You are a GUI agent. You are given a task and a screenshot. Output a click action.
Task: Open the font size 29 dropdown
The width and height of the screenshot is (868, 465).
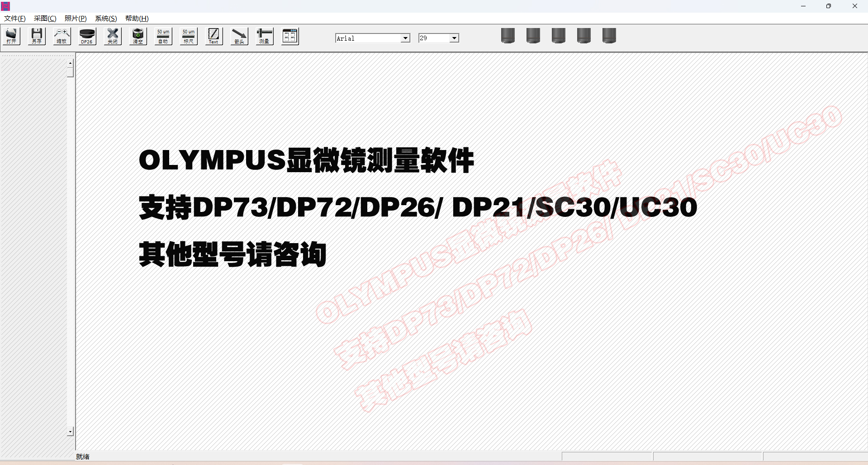click(454, 38)
